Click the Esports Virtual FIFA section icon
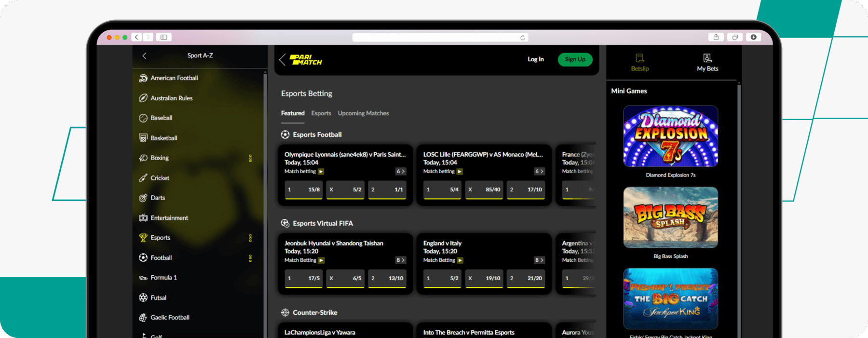This screenshot has height=338, width=868. tap(285, 223)
